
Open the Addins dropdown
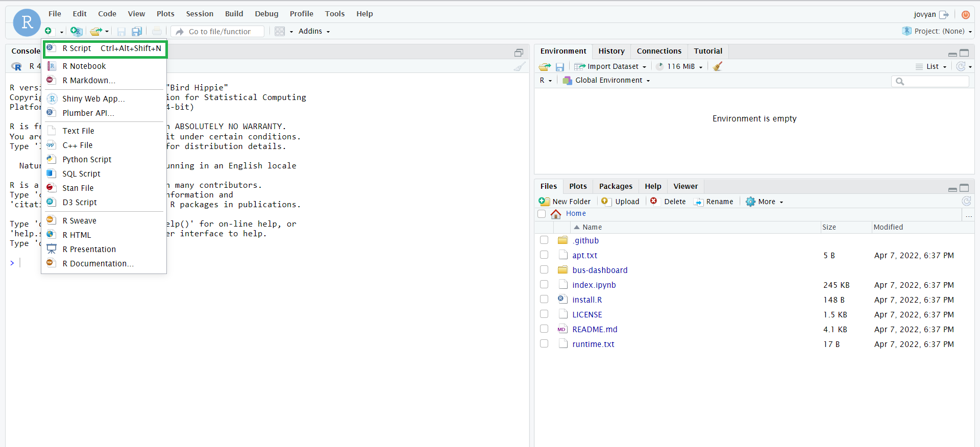click(x=314, y=31)
